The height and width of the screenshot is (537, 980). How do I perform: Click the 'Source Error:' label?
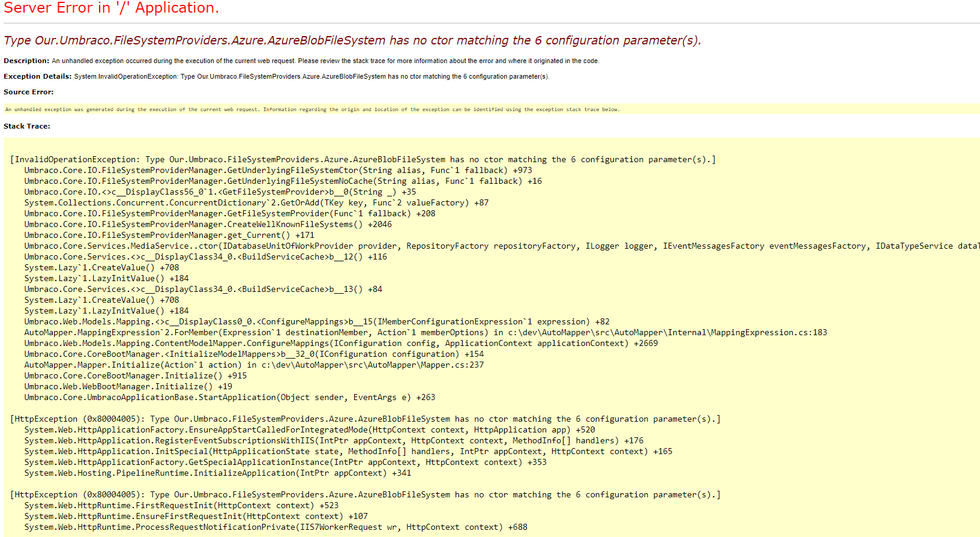(28, 92)
